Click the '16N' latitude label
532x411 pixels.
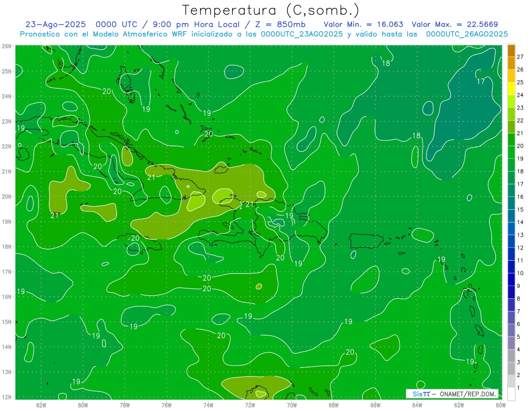(6, 296)
